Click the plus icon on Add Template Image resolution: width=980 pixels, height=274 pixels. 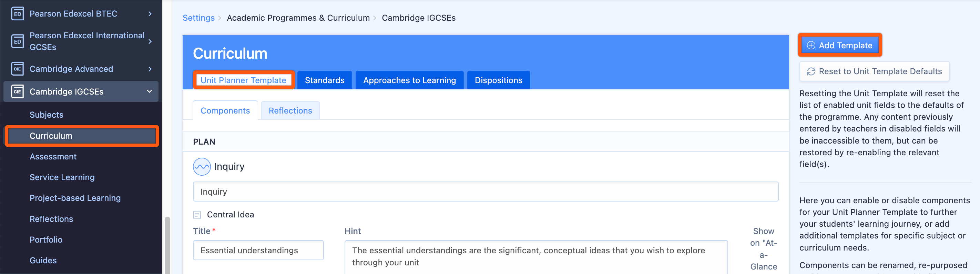811,45
